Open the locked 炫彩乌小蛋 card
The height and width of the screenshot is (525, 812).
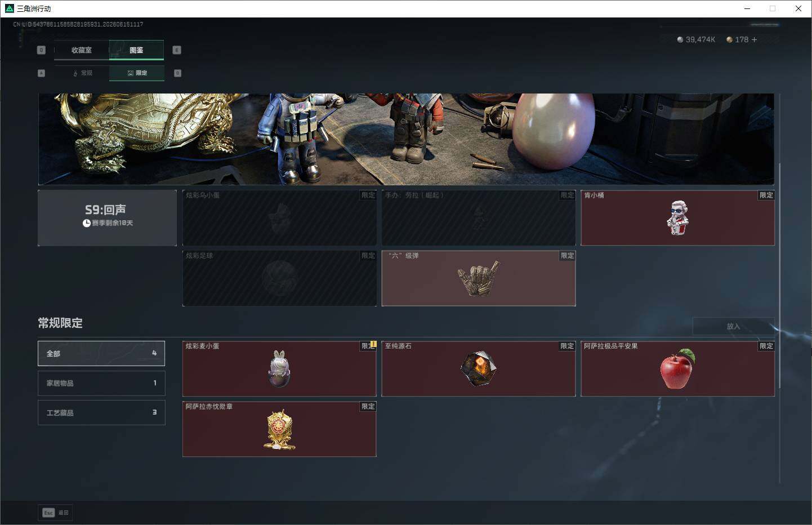click(279, 217)
